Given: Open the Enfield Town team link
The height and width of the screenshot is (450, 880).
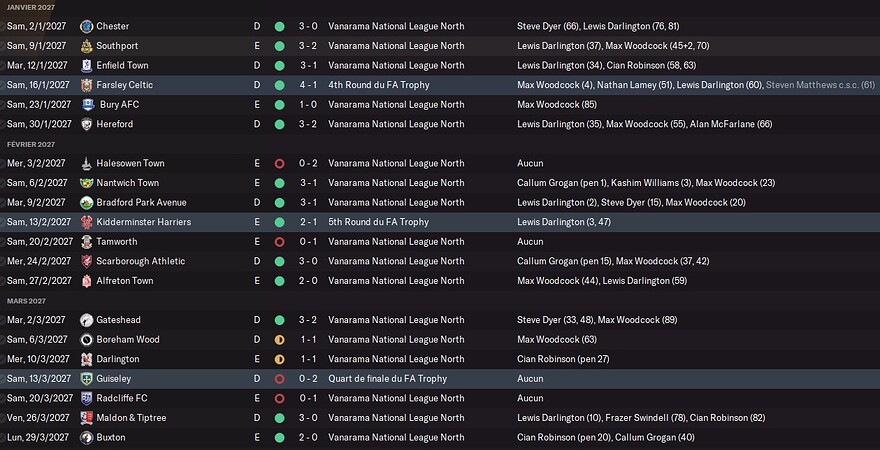Looking at the screenshot, I should (122, 65).
